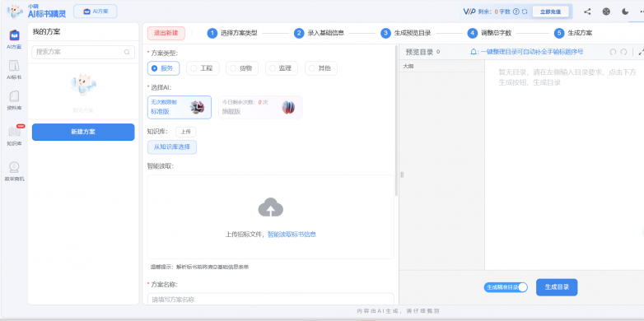Switch to dark mode with moon icon
The image size is (644, 321).
[x=625, y=12]
